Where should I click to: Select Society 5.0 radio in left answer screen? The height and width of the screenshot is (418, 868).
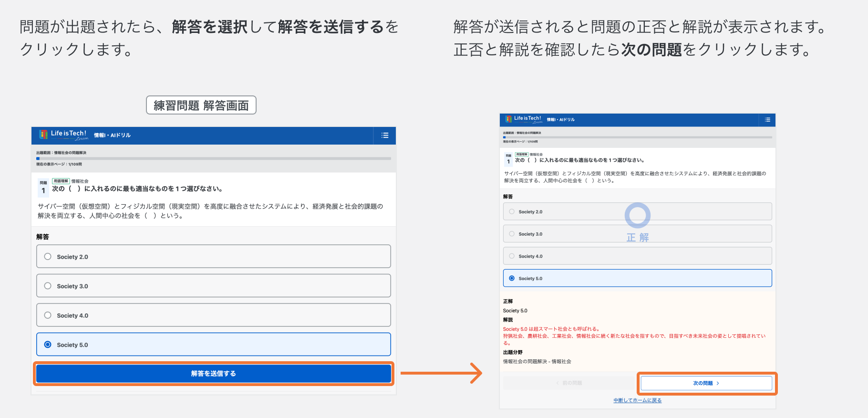point(48,345)
